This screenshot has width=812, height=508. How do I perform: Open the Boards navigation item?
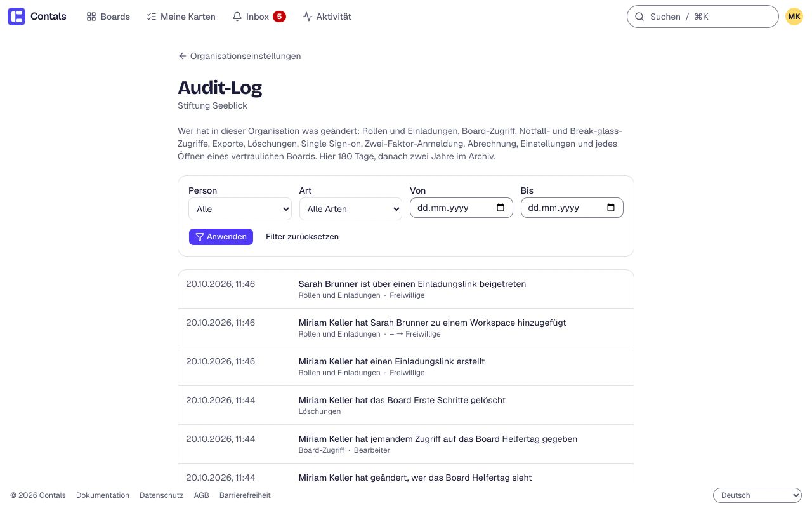tap(108, 17)
